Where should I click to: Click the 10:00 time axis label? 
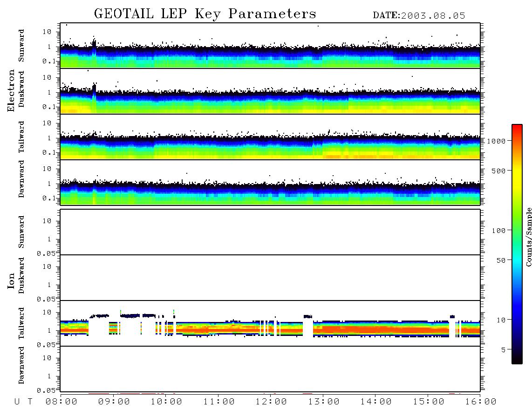pyautogui.click(x=166, y=402)
